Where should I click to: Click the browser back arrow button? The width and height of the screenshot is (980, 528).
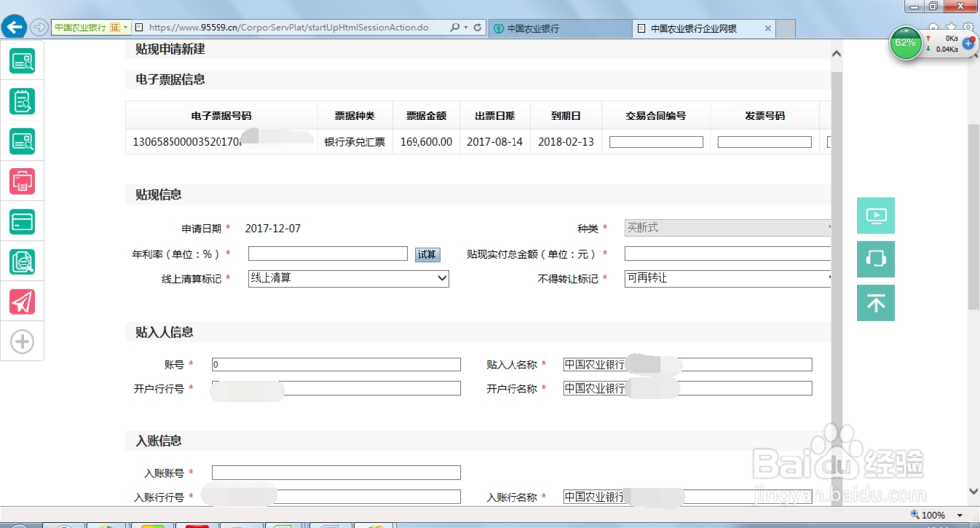tap(15, 26)
